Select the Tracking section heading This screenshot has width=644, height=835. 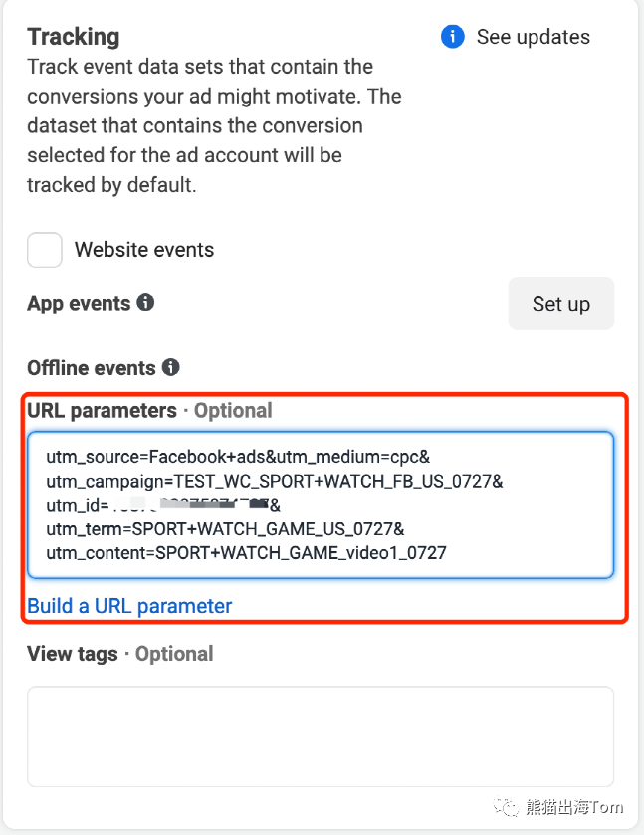[74, 37]
